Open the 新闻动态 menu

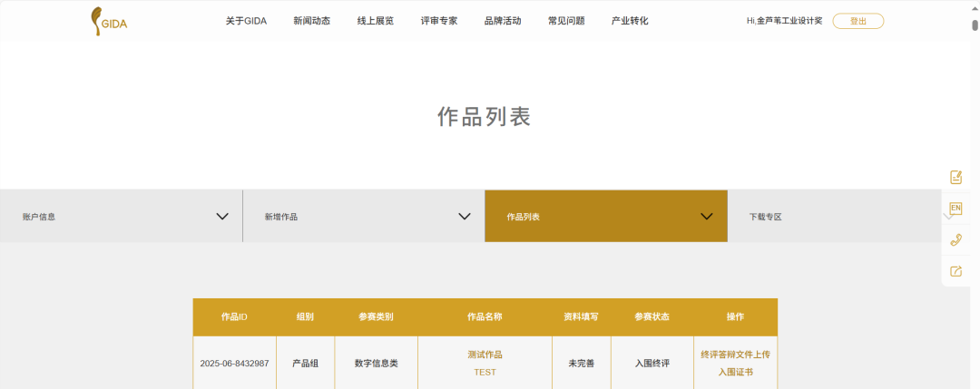312,21
